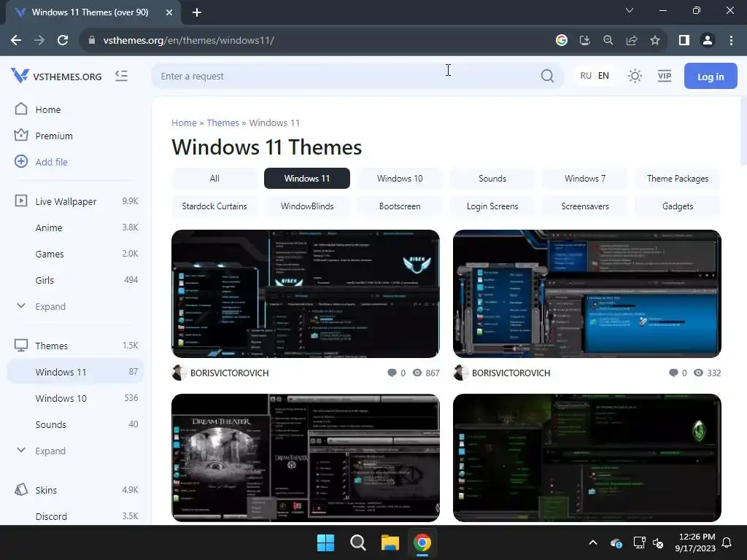Select the Screensavers filter tab
747x560 pixels.
tap(585, 206)
